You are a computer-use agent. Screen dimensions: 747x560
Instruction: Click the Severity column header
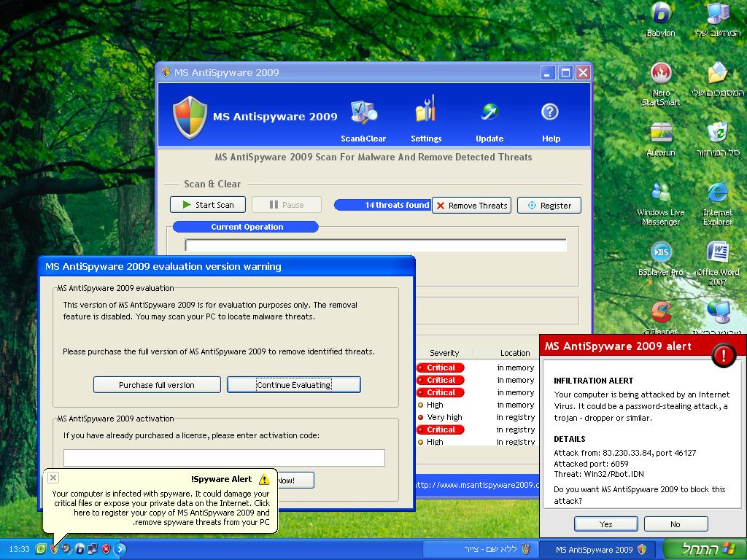444,353
